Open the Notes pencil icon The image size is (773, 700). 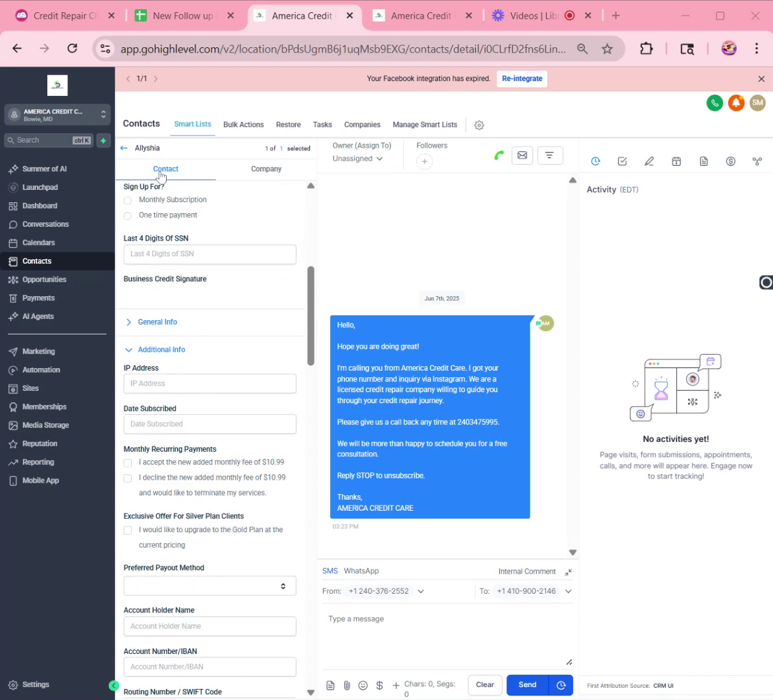[649, 161]
